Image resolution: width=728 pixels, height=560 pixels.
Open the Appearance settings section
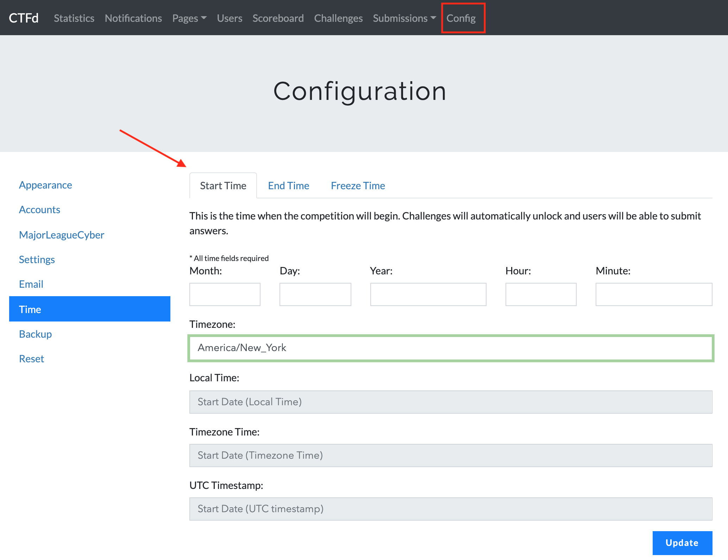pyautogui.click(x=45, y=185)
